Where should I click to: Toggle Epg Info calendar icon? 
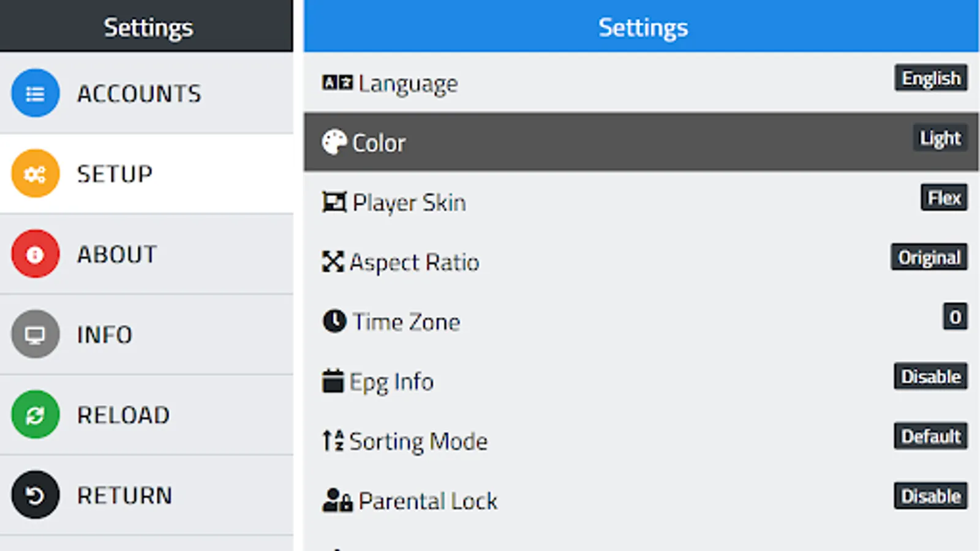[333, 381]
